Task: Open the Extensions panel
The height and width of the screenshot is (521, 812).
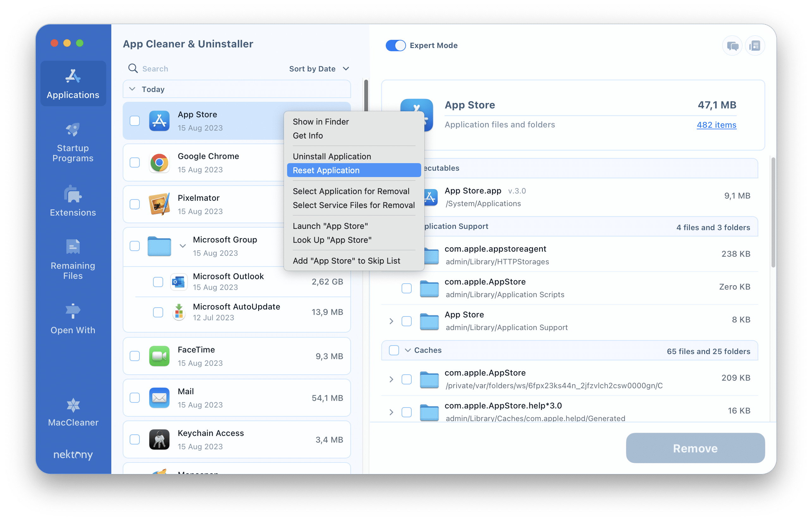Action: [73, 202]
